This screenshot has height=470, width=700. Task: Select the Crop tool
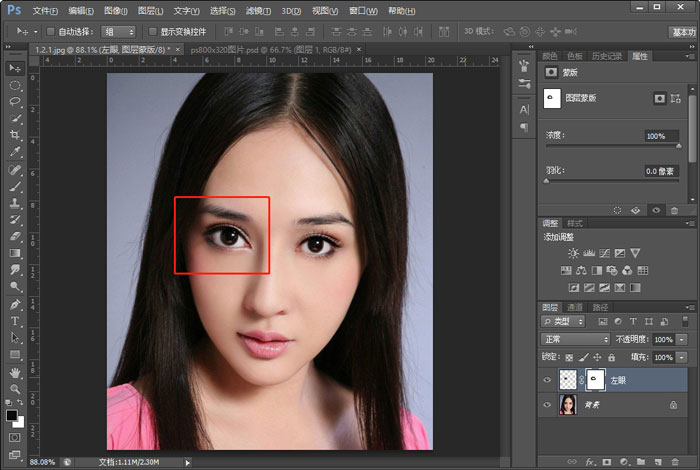coord(15,135)
